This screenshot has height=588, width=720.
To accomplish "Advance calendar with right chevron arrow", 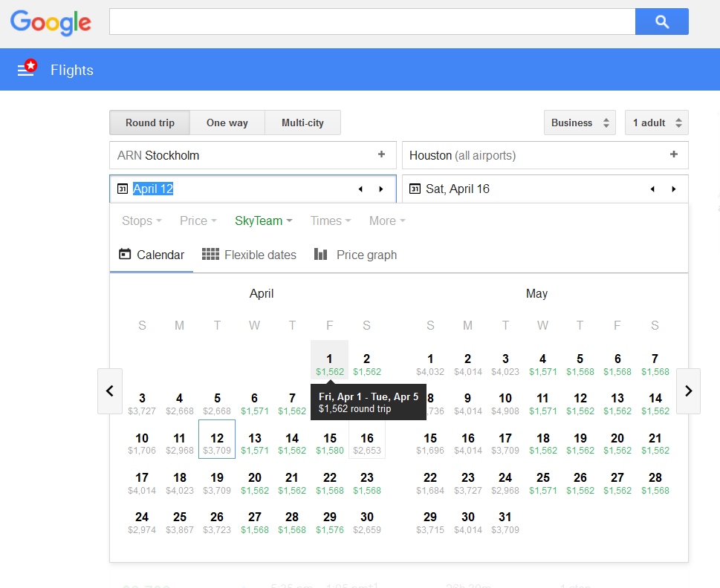I will [x=688, y=391].
